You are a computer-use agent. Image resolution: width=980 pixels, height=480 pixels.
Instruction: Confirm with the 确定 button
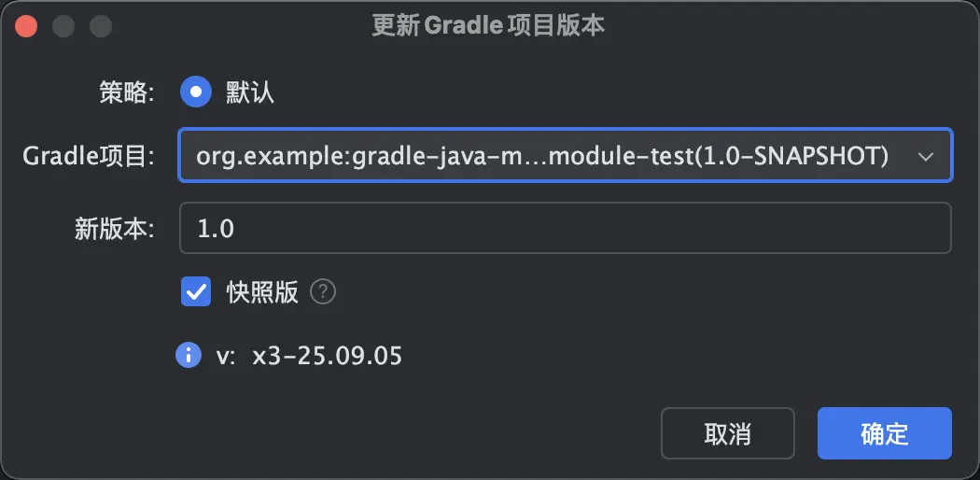point(885,433)
